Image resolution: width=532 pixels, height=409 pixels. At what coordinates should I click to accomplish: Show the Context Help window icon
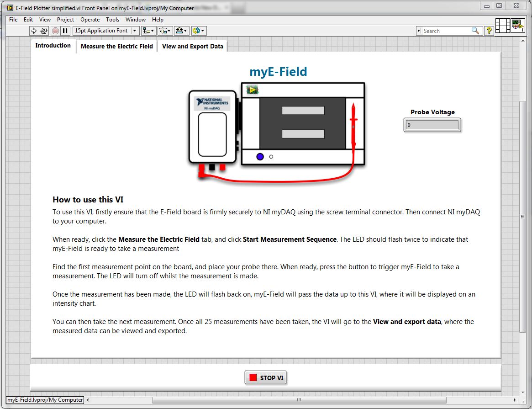coord(489,31)
